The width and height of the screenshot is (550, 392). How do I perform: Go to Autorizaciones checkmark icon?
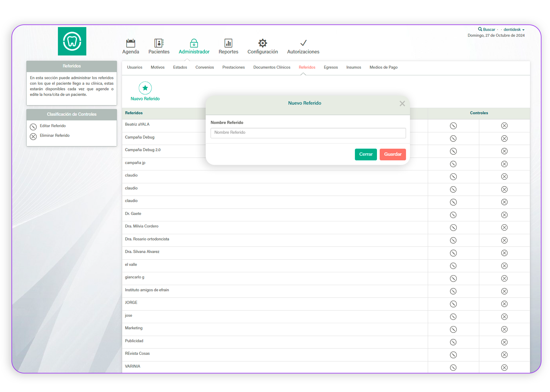click(303, 43)
